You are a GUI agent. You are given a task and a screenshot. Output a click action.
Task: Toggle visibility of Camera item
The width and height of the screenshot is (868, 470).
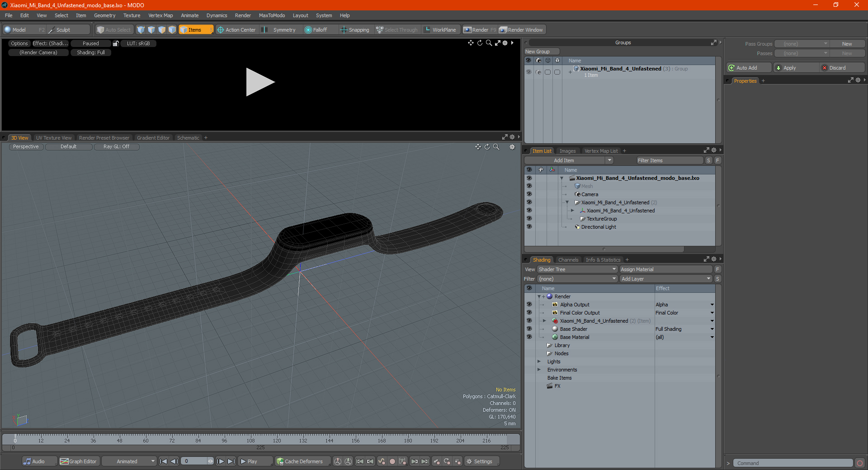(529, 194)
